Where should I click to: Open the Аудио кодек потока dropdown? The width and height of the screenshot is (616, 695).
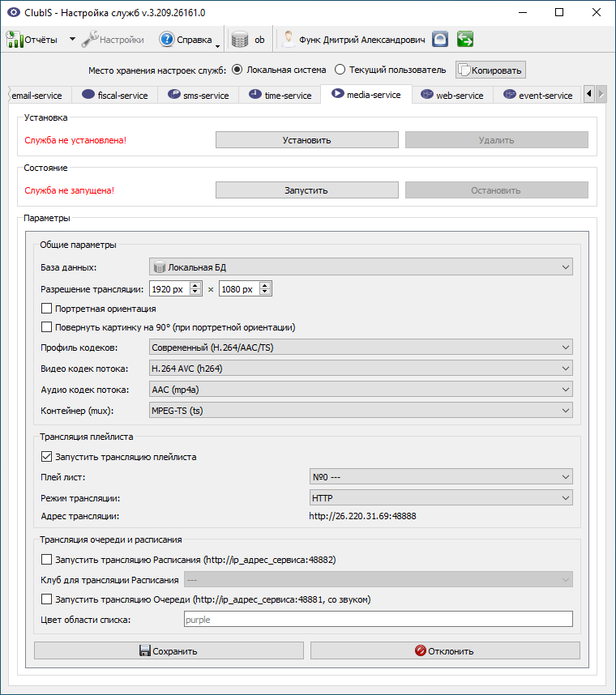[361, 390]
